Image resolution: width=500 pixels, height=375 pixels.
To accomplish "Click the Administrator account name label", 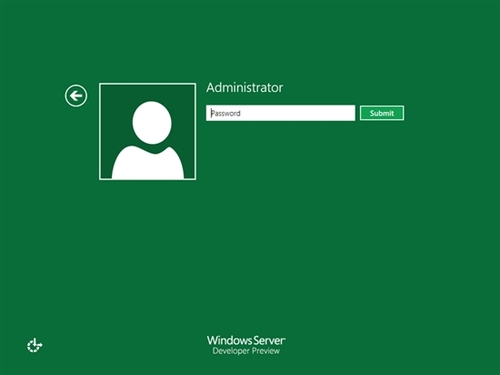I will (245, 88).
